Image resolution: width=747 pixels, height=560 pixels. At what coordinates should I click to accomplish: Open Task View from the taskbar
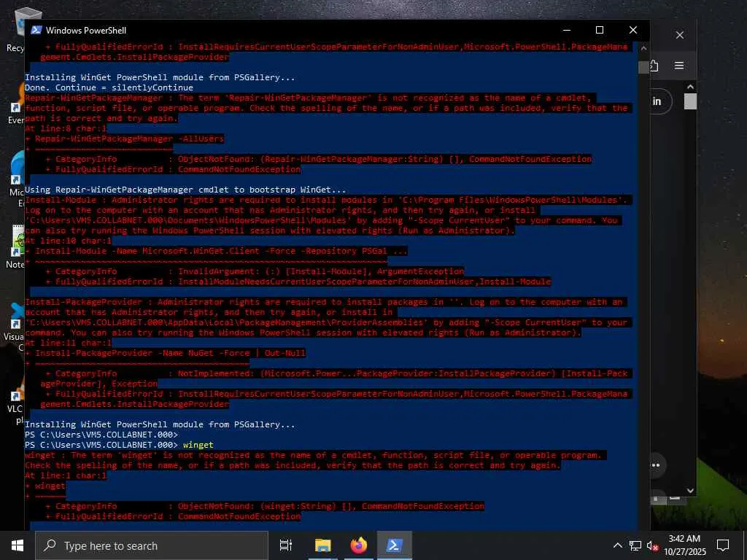(286, 545)
